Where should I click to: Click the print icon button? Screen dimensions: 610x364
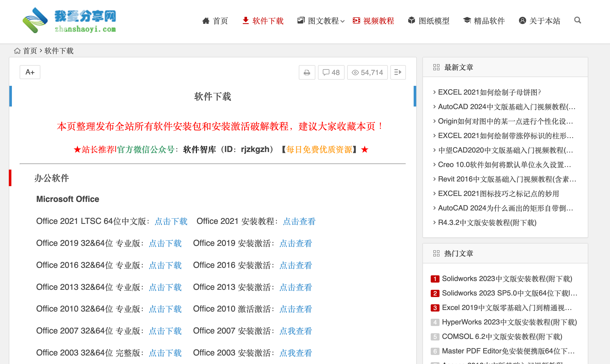point(307,72)
